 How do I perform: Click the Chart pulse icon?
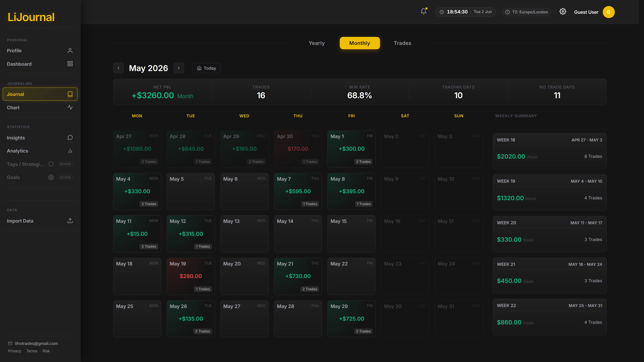tap(70, 107)
